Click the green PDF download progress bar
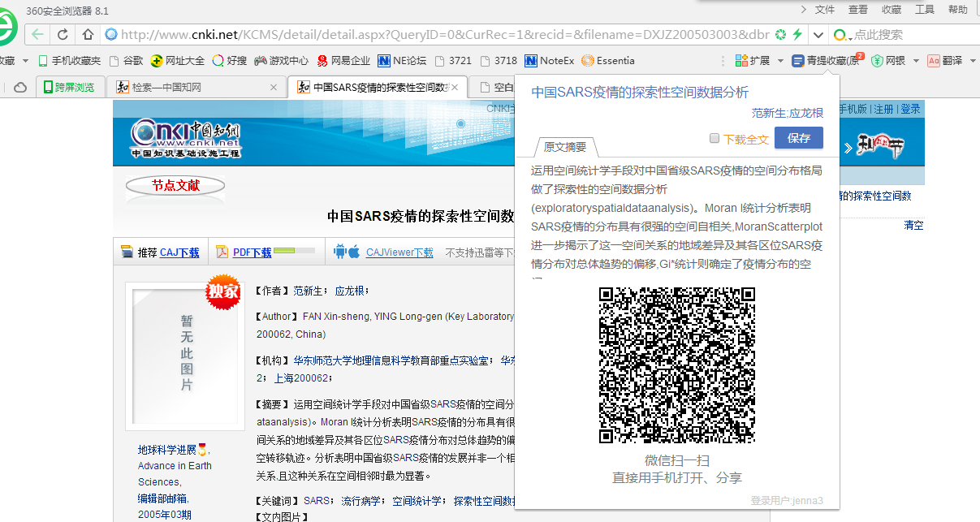The width and height of the screenshot is (980, 522). [295, 252]
